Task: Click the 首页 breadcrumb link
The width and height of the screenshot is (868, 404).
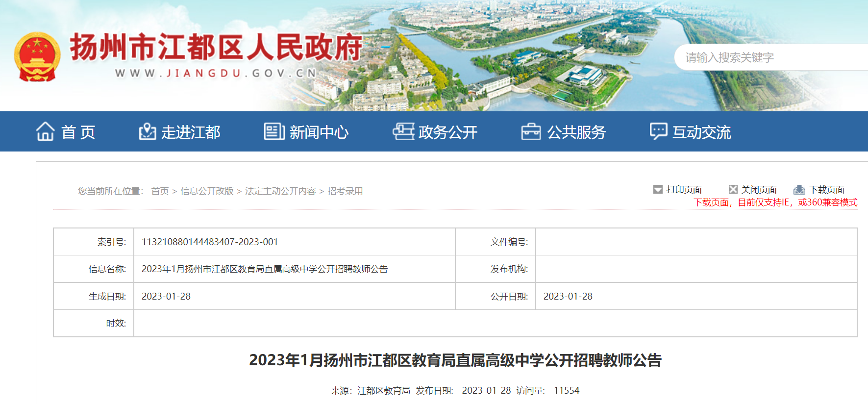Action: click(160, 191)
